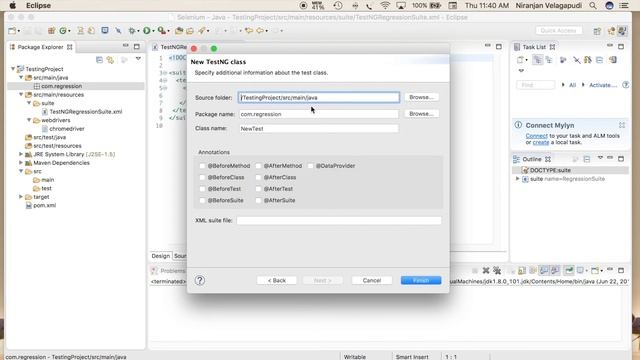This screenshot has height=360, width=640.
Task: Click into the XML suite file field
Action: coord(339,220)
